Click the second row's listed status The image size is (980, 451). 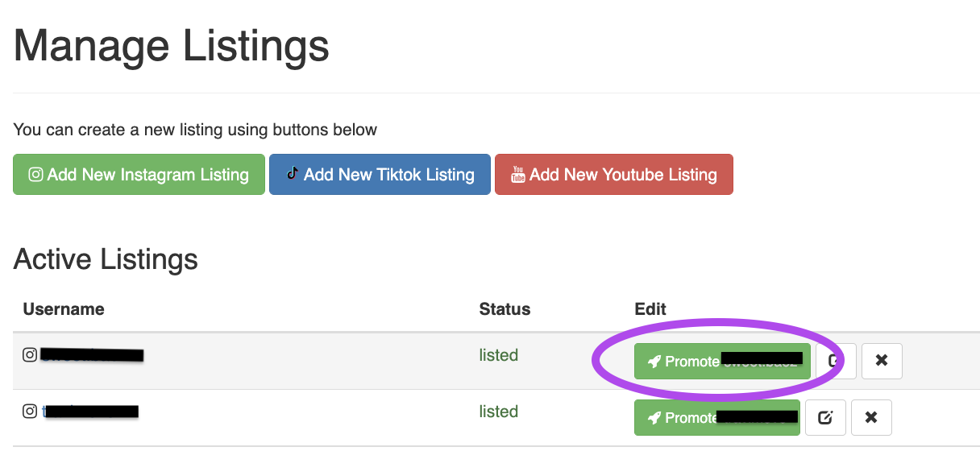(x=498, y=412)
